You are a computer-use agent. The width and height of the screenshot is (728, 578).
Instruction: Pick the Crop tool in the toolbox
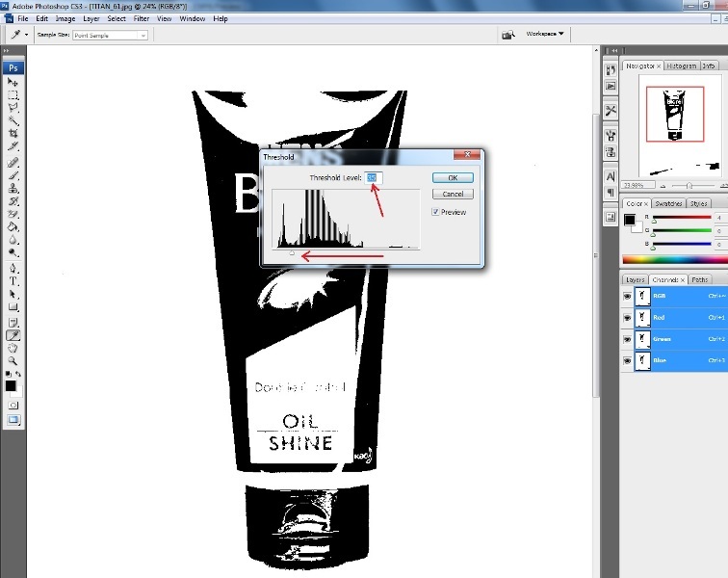click(13, 134)
